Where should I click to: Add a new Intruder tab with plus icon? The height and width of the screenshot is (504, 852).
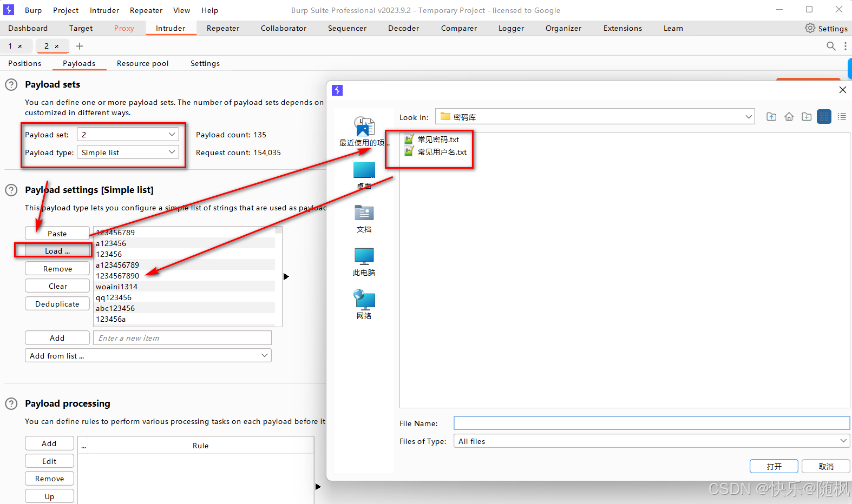pos(80,46)
